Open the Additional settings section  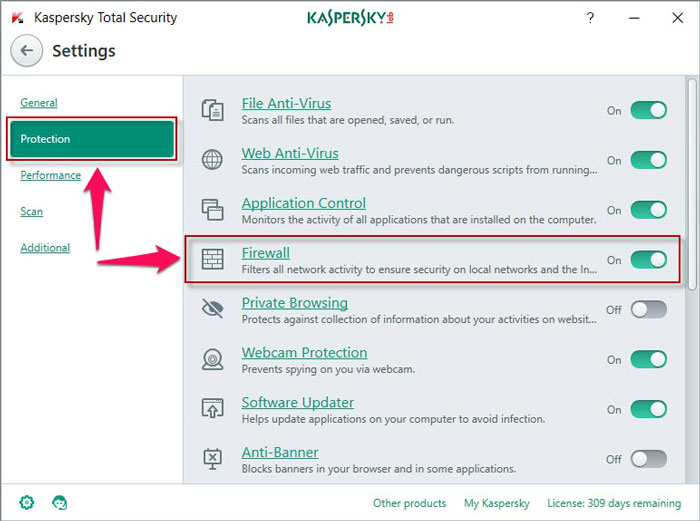[45, 247]
